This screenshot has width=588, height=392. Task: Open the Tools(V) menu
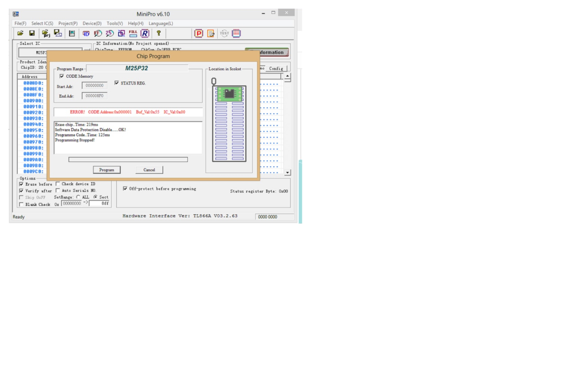(115, 23)
